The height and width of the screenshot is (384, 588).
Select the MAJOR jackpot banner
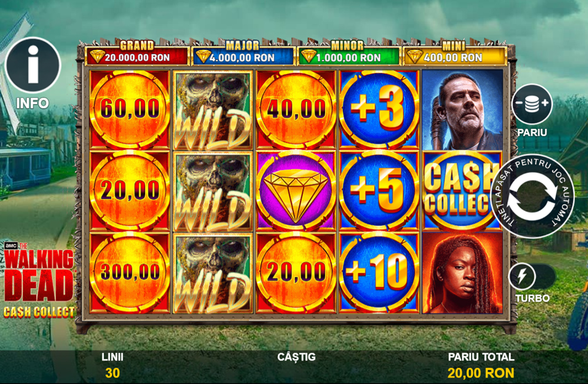point(242,54)
